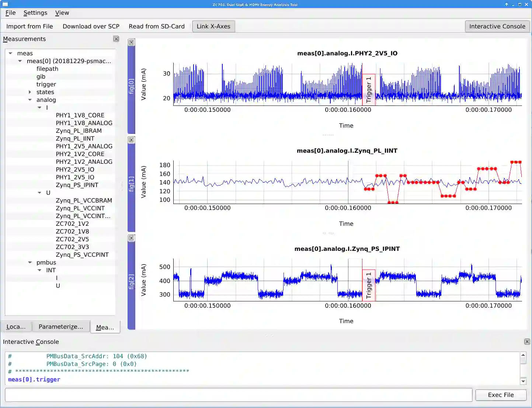Collapse the analog tree node

(x=30, y=100)
